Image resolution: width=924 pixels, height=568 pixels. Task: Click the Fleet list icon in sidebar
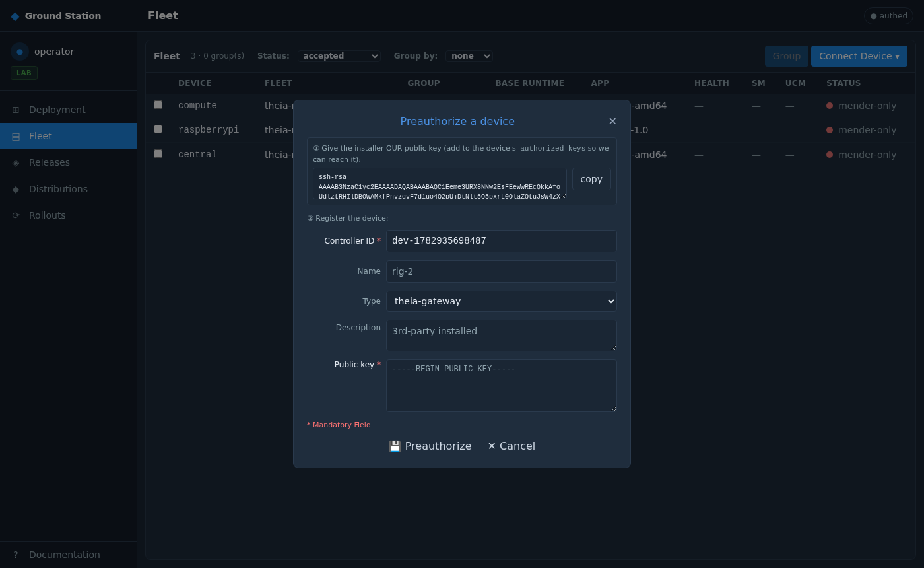tap(16, 136)
